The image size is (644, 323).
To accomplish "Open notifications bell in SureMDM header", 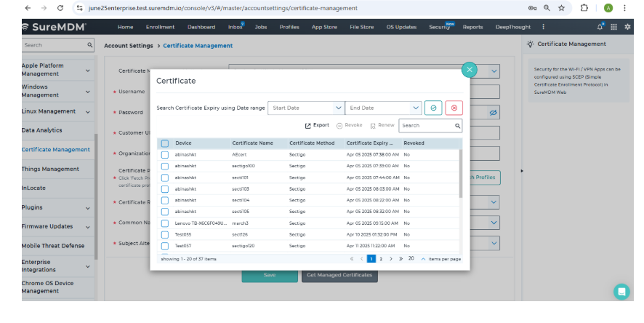I will point(600,27).
